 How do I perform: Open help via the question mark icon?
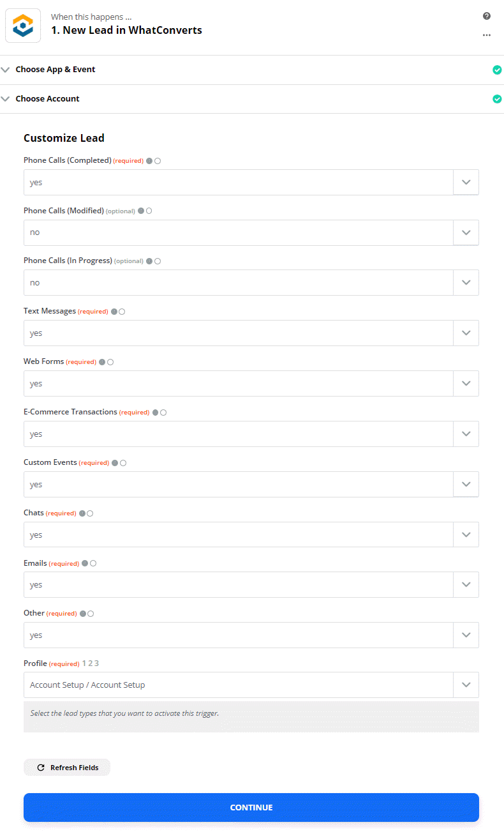pos(487,16)
